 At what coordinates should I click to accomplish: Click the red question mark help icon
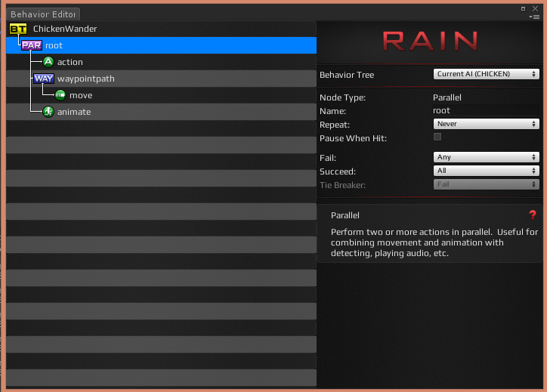pos(533,215)
